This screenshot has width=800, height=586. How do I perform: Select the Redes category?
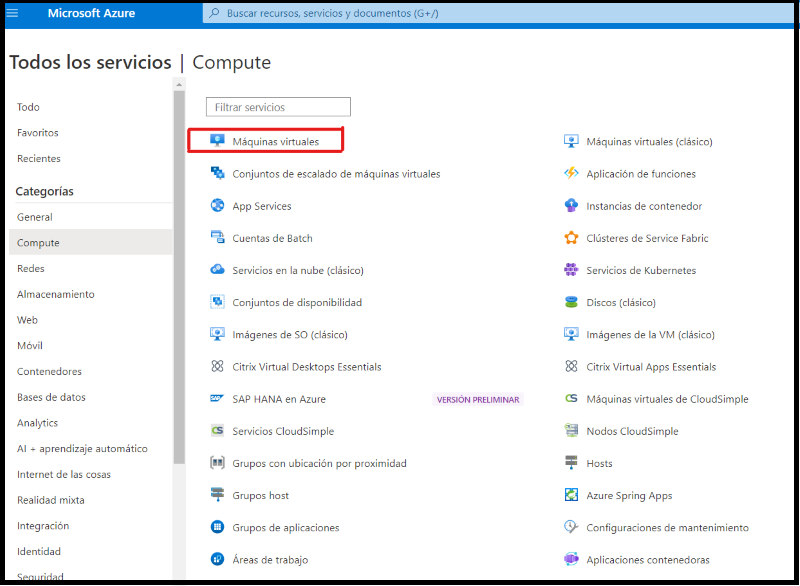click(x=31, y=268)
